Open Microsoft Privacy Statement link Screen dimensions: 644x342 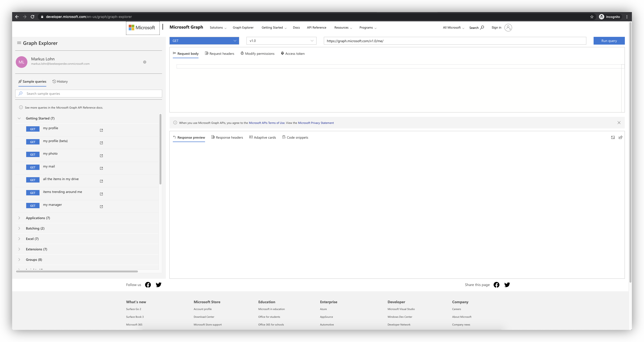pos(316,123)
